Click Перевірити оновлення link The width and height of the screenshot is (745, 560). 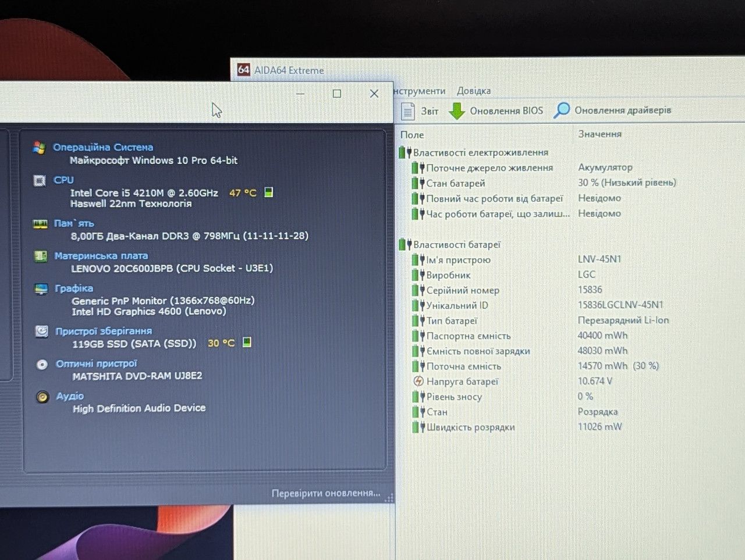(x=326, y=493)
